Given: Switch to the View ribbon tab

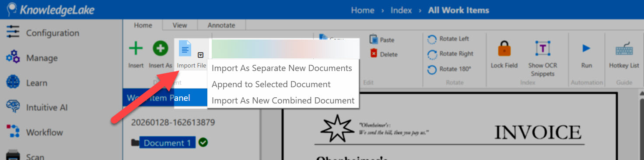Looking at the screenshot, I should pyautogui.click(x=180, y=25).
